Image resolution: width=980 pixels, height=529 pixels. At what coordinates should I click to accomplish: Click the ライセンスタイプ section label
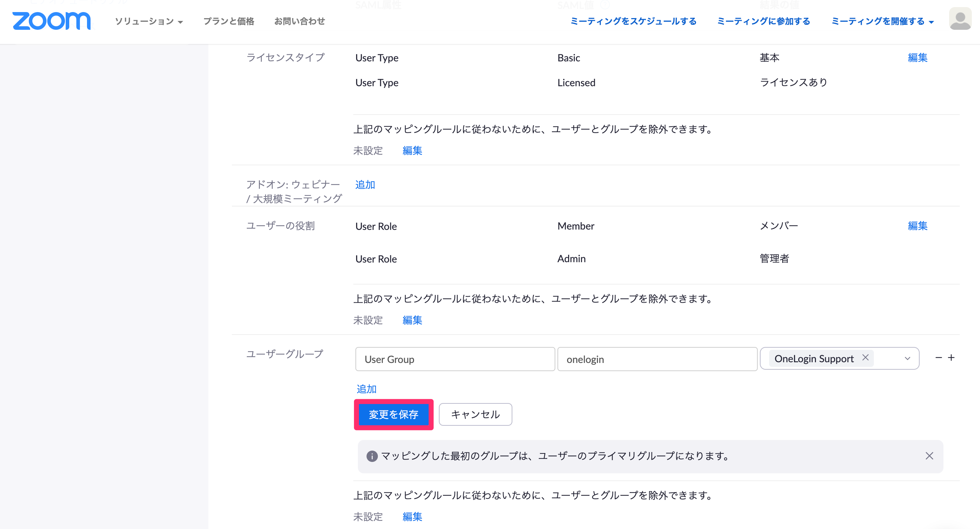tap(285, 57)
